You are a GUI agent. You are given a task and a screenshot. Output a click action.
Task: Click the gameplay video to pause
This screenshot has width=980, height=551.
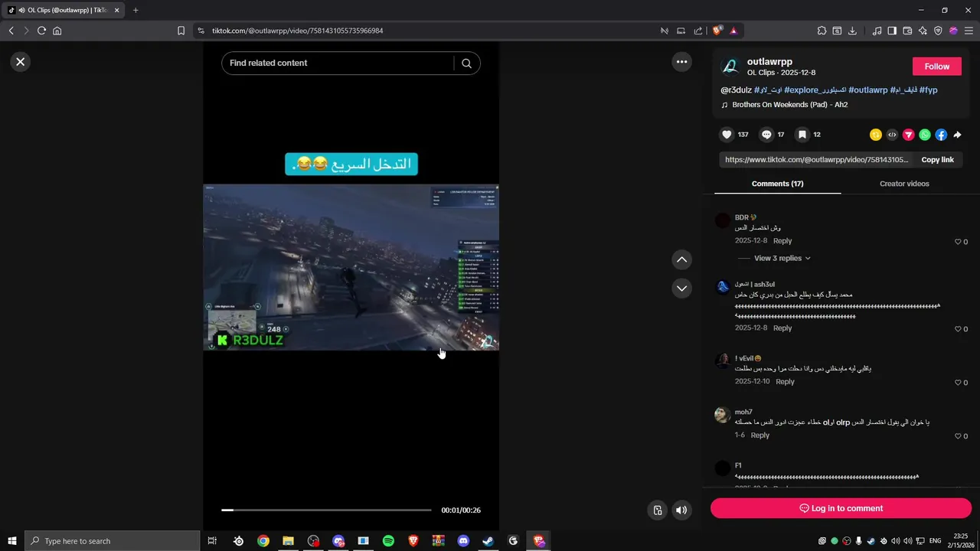[351, 267]
